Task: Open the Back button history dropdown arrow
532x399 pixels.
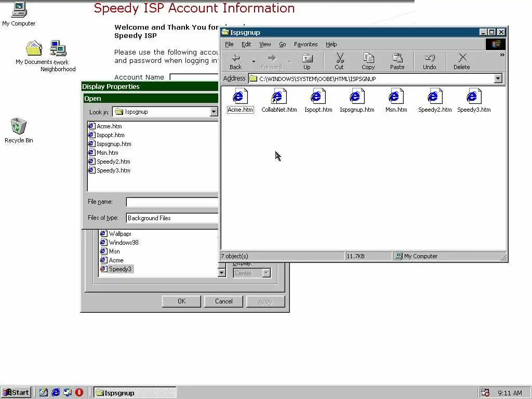Action: tap(254, 61)
